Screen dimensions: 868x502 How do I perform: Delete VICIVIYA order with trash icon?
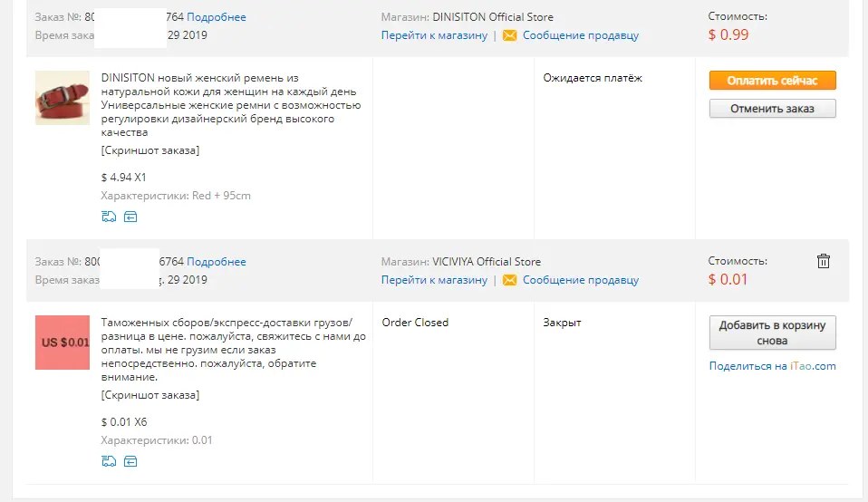[824, 261]
